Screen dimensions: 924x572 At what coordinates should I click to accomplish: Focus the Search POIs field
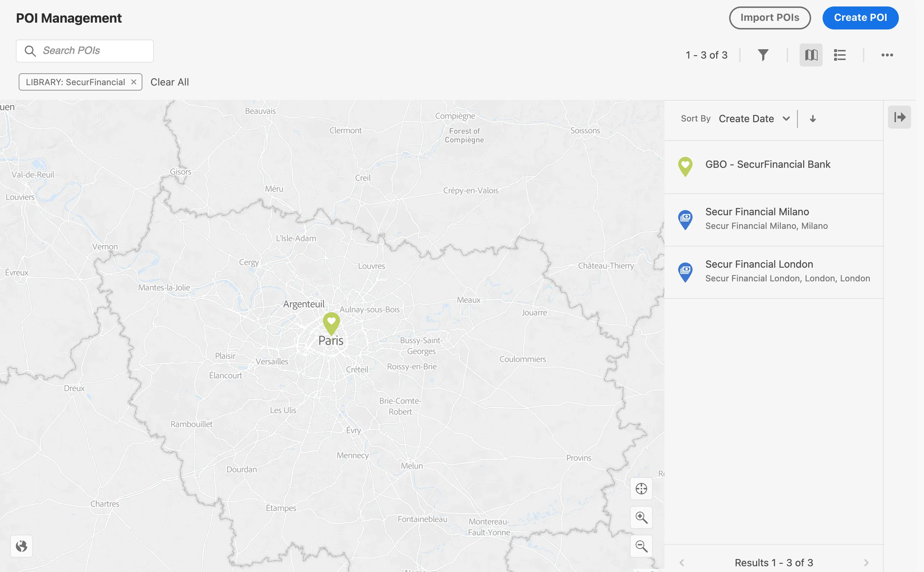point(85,51)
